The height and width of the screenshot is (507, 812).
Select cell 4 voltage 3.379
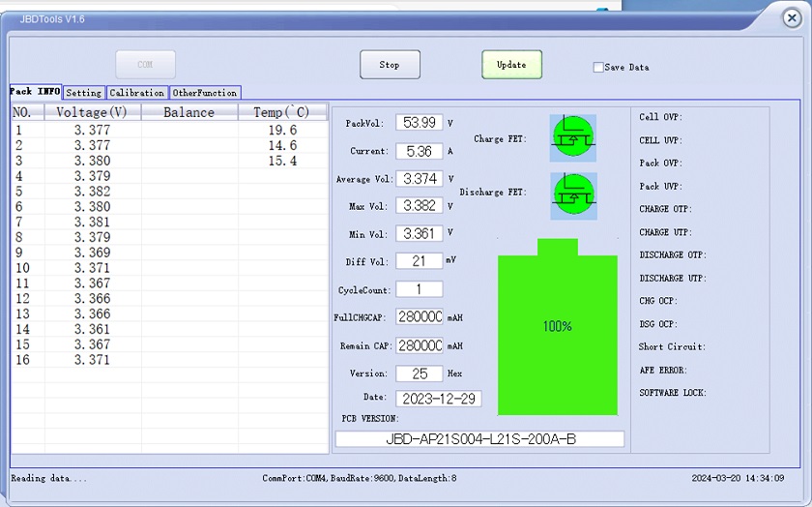[x=92, y=176]
